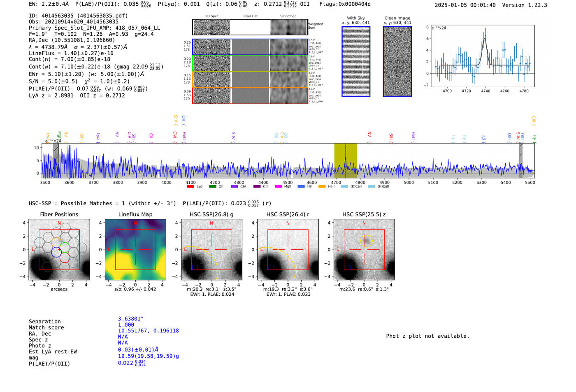This screenshot has height=392, width=576.
Task: Click the yellow highlighted line region near 4740
Action: pyautogui.click(x=345, y=160)
